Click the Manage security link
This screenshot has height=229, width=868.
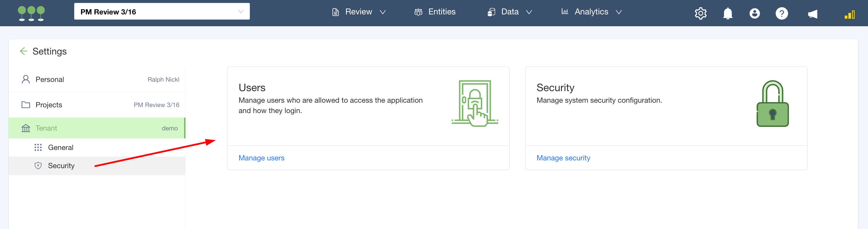pos(563,158)
